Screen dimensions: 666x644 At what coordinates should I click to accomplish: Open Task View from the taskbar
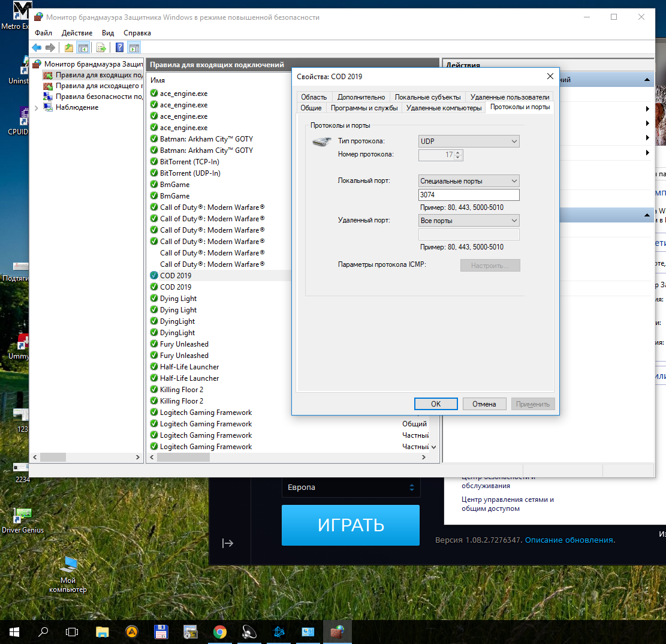pos(72,632)
